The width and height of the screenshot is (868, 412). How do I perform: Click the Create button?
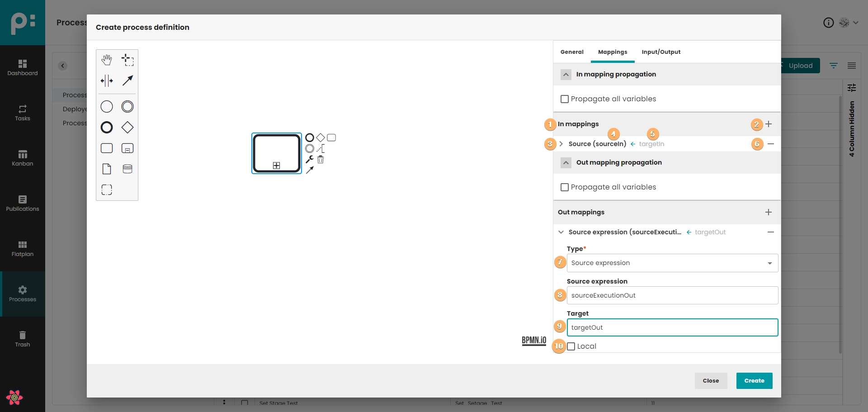[754, 381]
